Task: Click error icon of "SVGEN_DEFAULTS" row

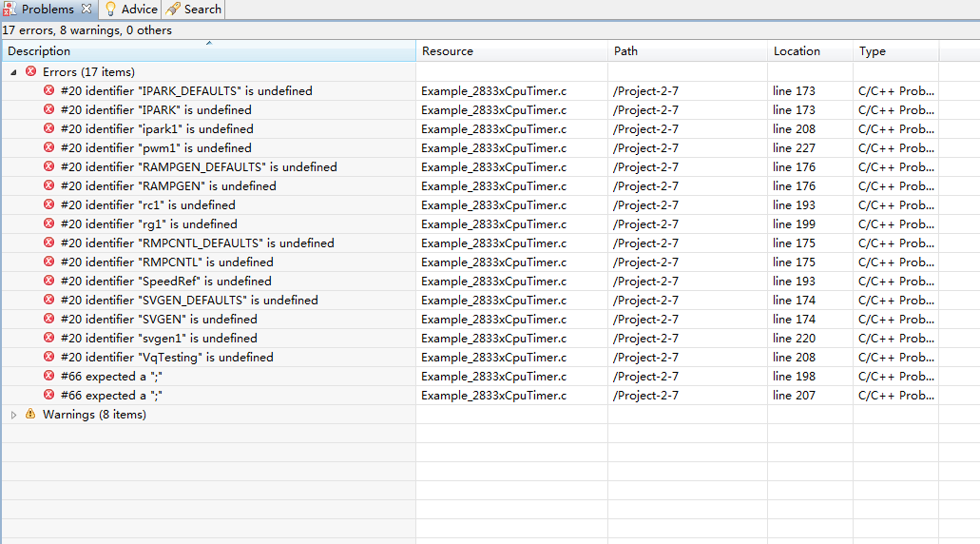Action: click(48, 300)
